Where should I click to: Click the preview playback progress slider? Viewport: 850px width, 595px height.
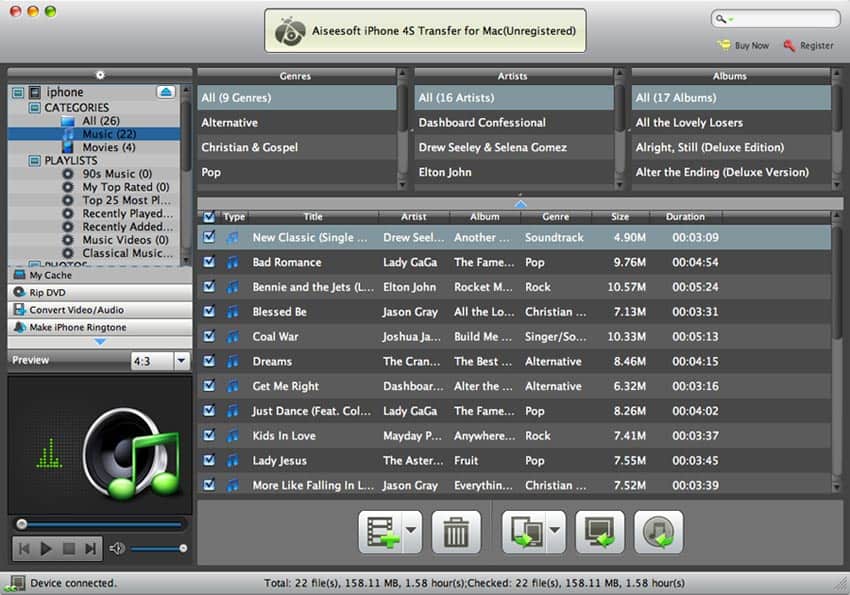100,524
